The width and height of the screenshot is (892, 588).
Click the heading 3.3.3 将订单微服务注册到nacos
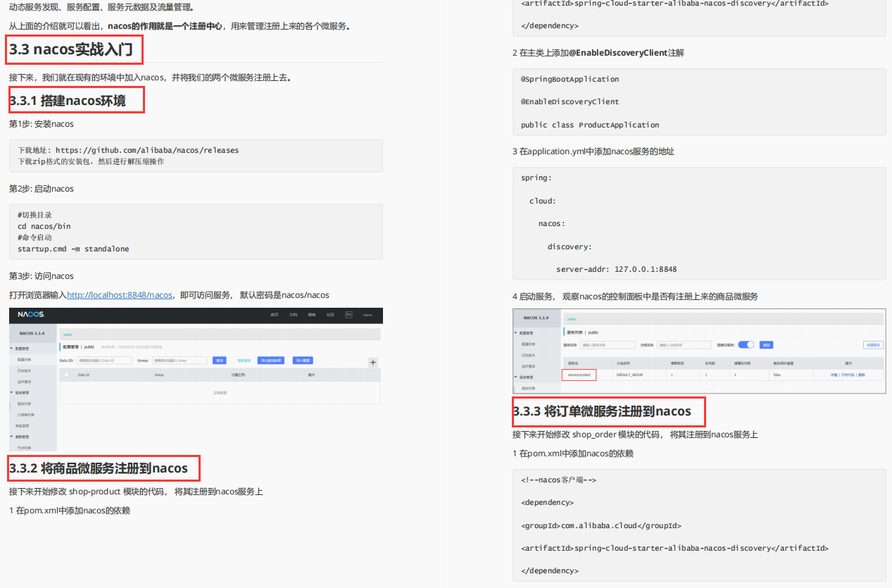603,411
